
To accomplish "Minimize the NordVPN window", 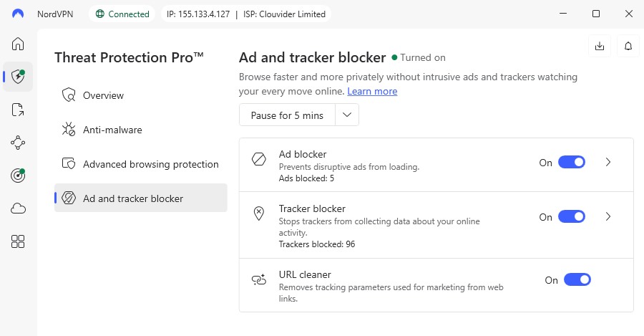I will click(563, 14).
